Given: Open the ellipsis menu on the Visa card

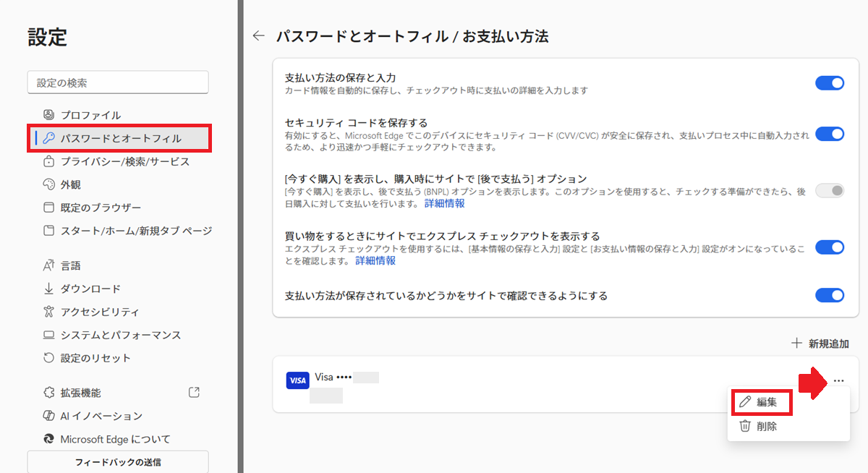Looking at the screenshot, I should [x=839, y=380].
